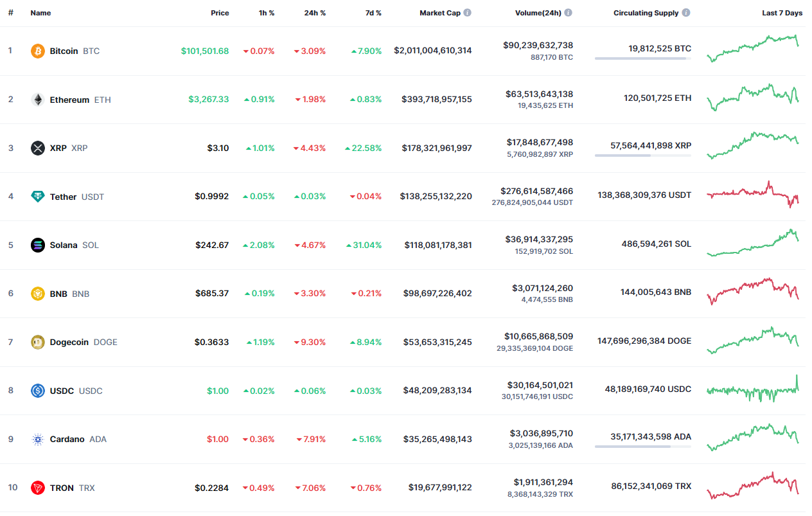
Task: Open the Ethereum coin page link
Action: (69, 100)
